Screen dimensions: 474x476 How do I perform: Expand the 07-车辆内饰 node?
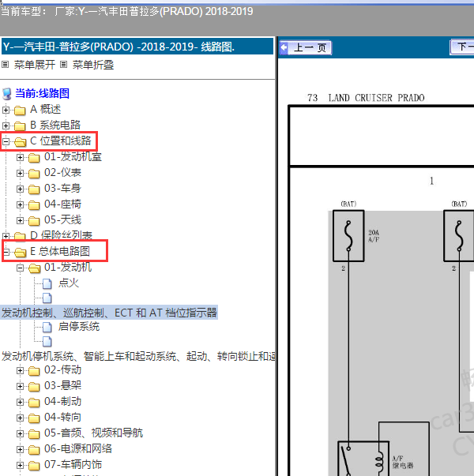click(20, 465)
